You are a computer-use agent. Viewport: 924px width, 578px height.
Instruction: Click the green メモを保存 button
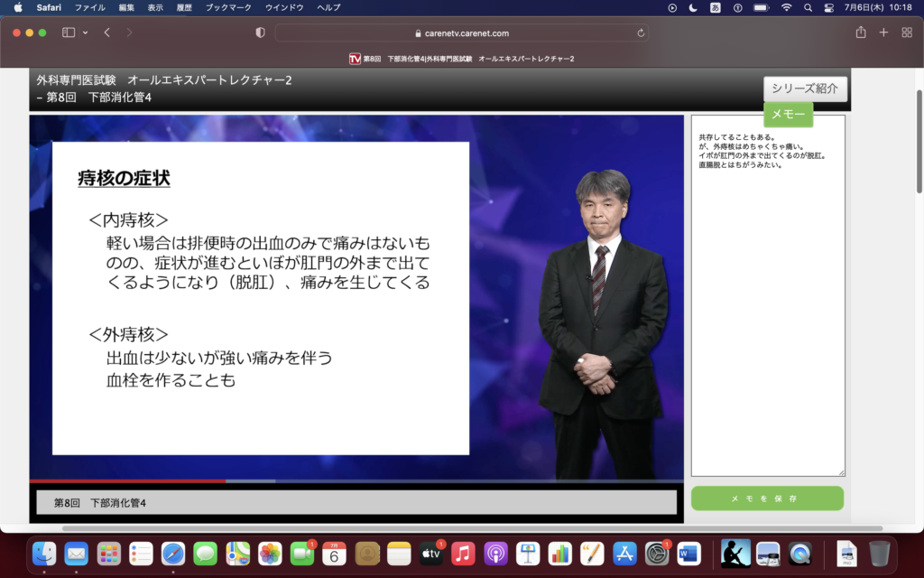click(767, 499)
